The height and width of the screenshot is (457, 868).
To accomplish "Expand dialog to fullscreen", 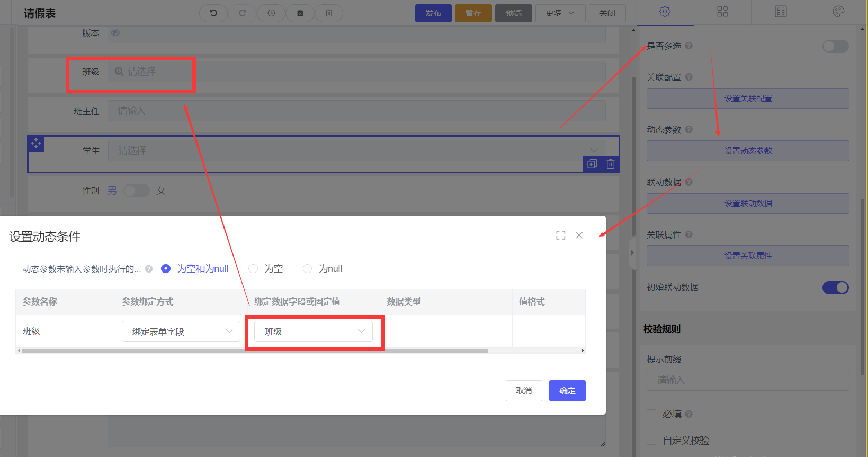I will tap(560, 235).
